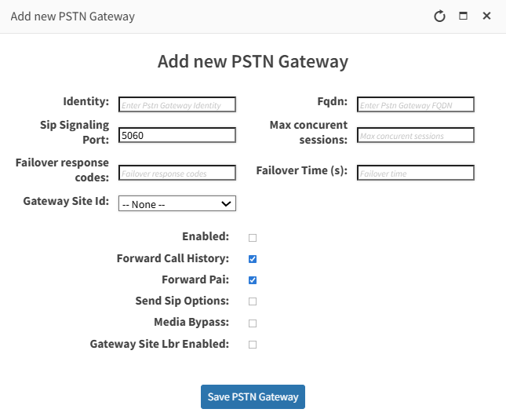Uncheck Forward Call History

point(253,258)
